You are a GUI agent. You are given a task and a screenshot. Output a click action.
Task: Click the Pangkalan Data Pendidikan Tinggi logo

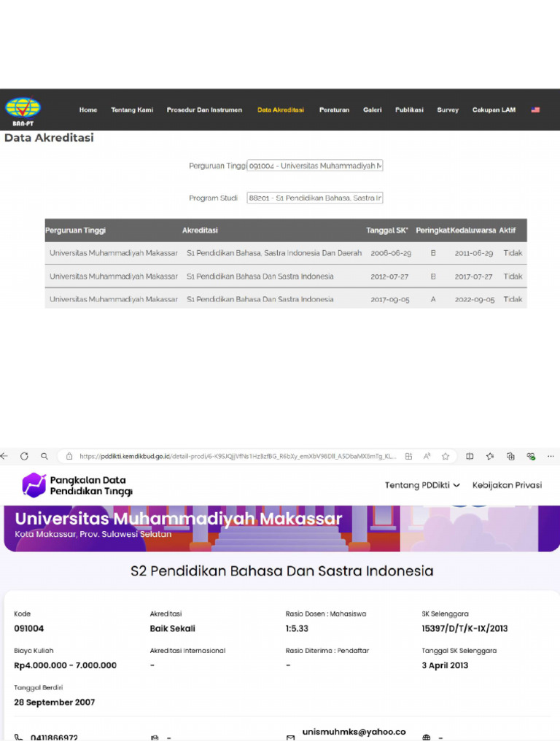pos(77,485)
